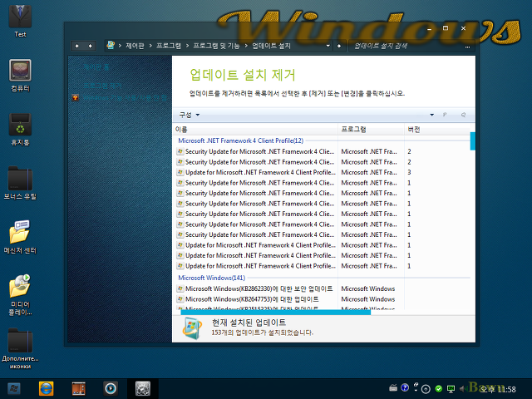The width and height of the screenshot is (532, 399).
Task: Click the green checkmark tray icon
Action: click(438, 388)
